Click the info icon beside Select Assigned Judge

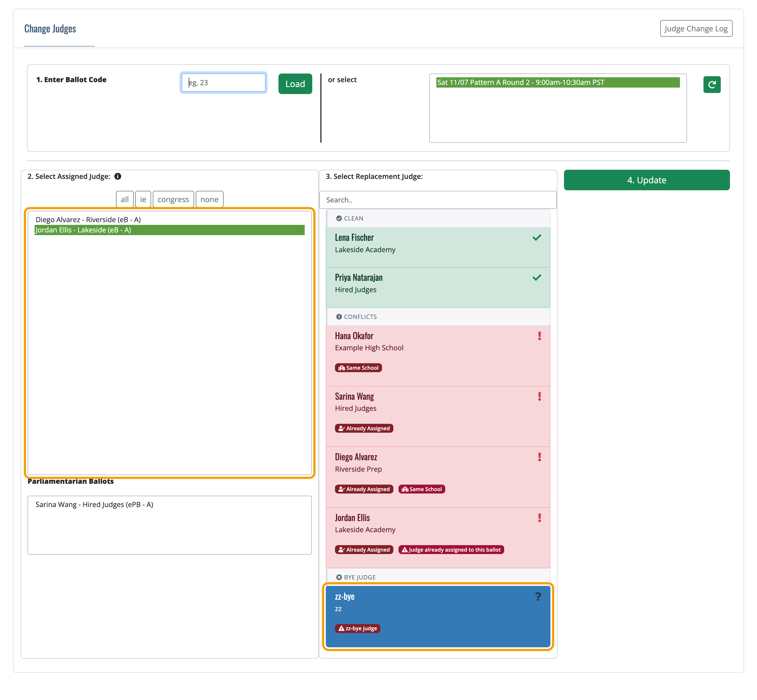pyautogui.click(x=118, y=176)
